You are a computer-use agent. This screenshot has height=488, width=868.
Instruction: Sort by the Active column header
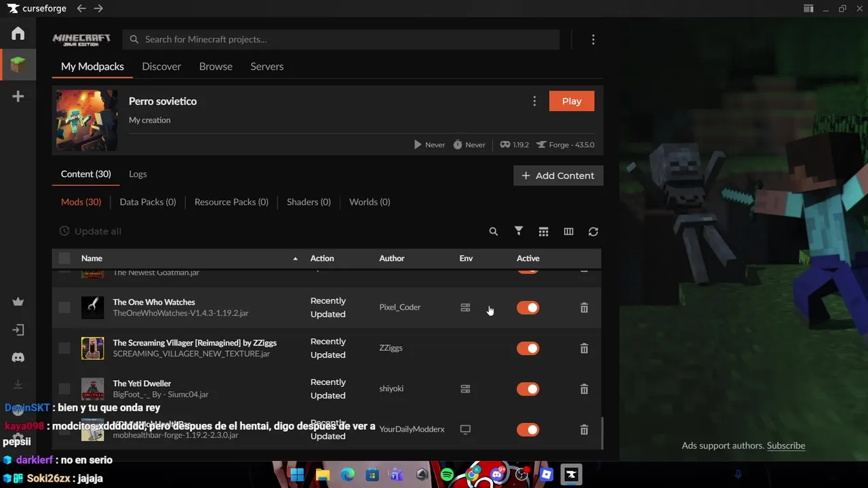[528, 258]
